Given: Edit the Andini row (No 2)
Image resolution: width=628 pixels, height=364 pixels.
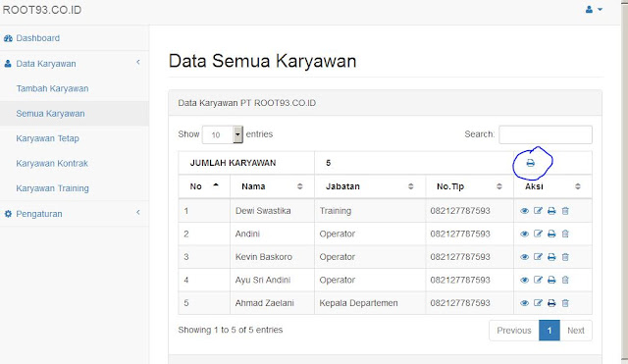Looking at the screenshot, I should (x=538, y=234).
